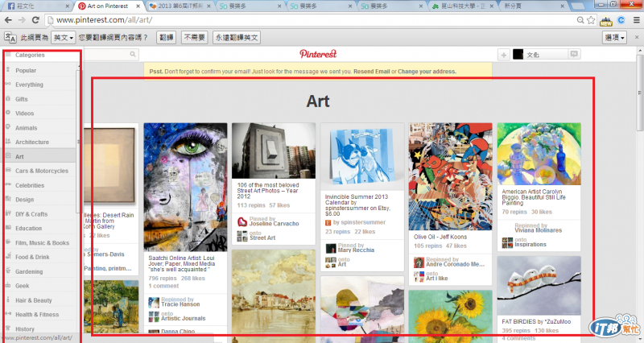The height and width of the screenshot is (343, 644).
Task: Select Everything category
Action: pyautogui.click(x=29, y=85)
